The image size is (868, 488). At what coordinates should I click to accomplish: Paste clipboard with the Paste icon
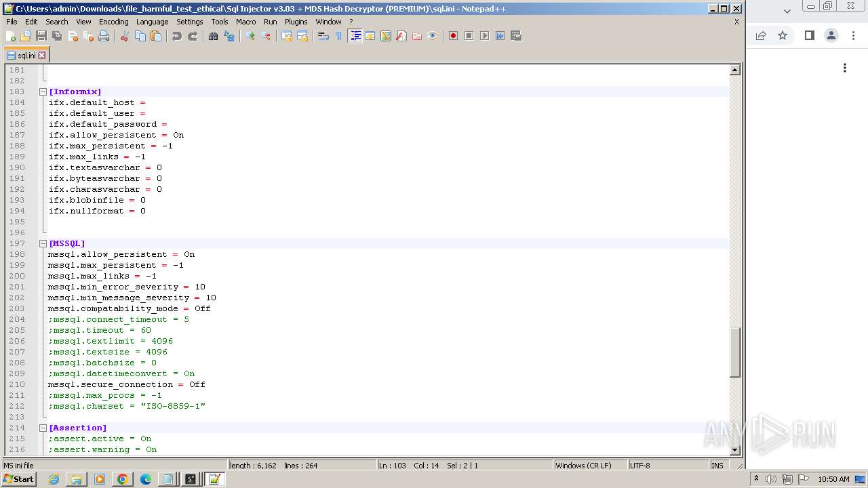[156, 36]
